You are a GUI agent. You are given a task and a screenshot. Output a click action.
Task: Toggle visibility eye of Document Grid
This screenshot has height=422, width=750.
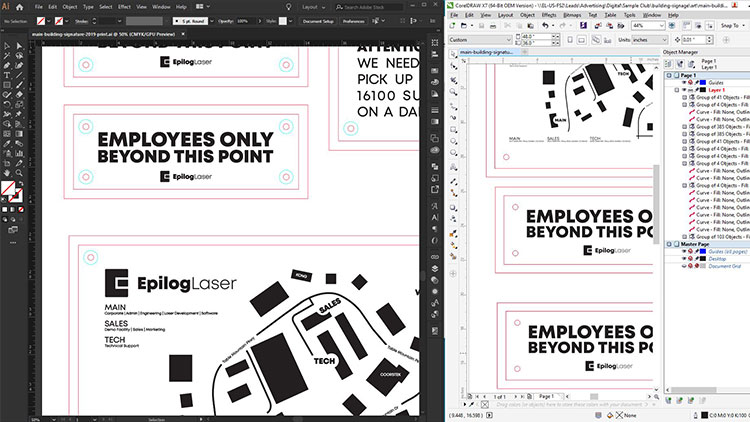coord(684,266)
